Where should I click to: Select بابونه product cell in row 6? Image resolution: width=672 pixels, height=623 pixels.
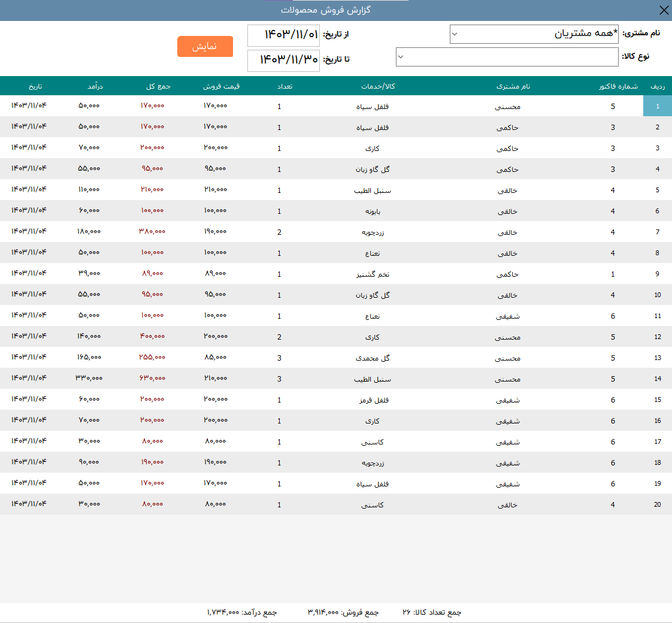373,211
